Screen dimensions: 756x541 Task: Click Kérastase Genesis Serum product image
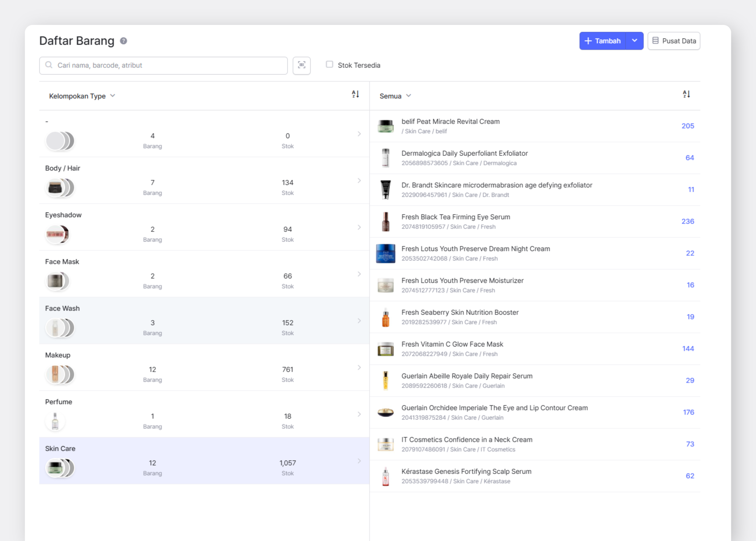386,476
